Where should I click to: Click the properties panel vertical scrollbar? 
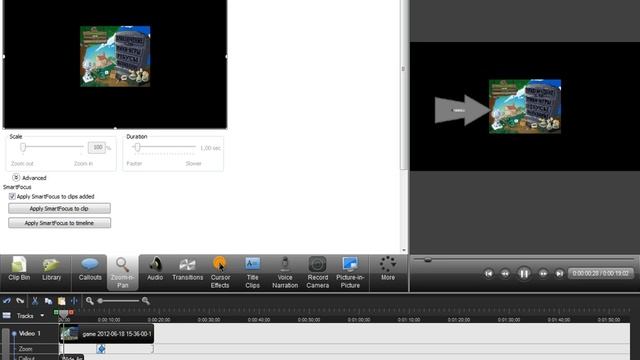(404, 85)
